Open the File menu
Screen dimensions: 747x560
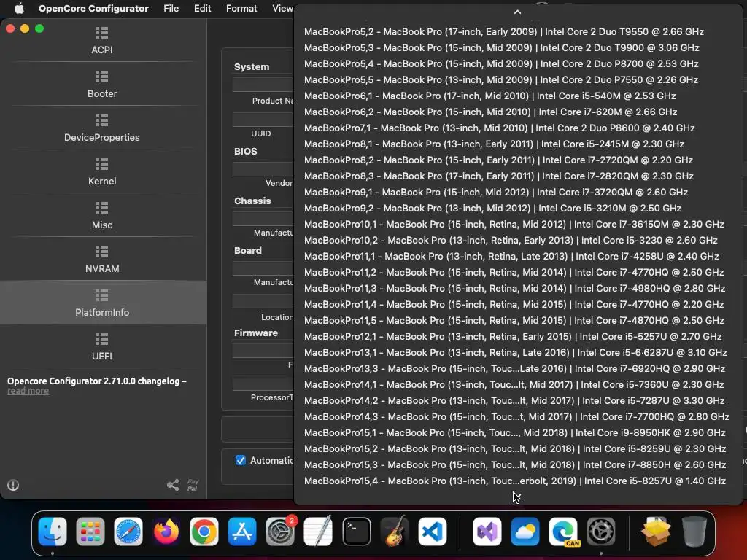171,8
